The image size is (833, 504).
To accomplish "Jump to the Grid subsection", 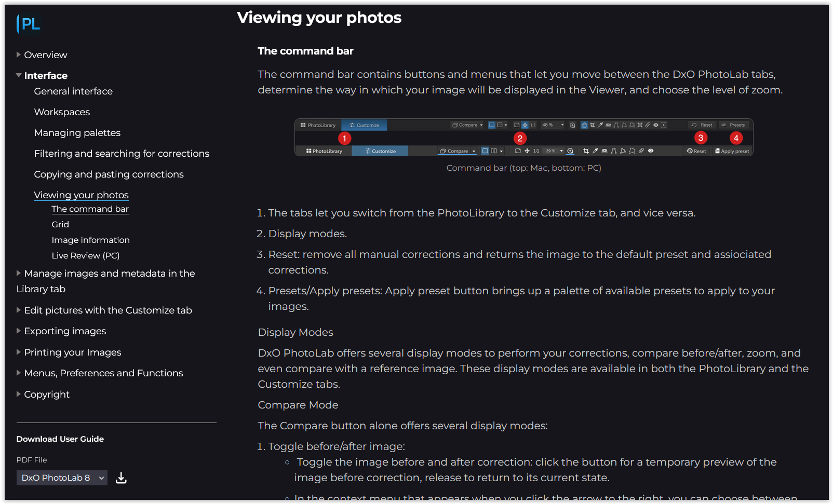I will point(60,225).
